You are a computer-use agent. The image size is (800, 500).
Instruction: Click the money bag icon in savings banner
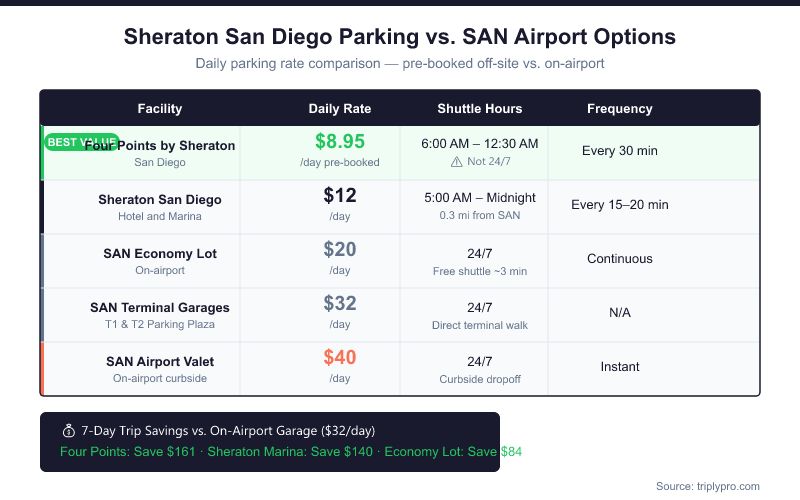[x=68, y=431]
